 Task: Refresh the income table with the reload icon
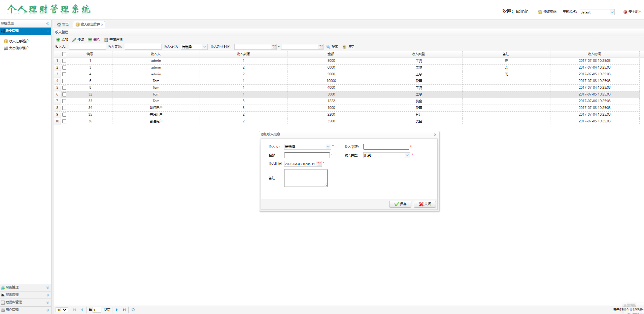click(133, 310)
